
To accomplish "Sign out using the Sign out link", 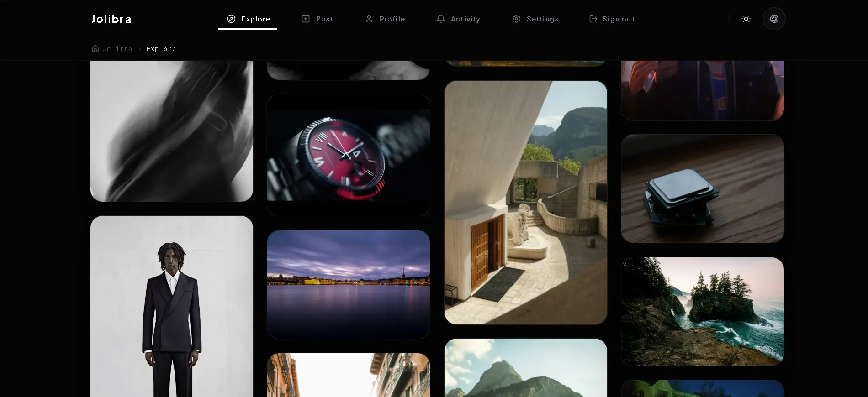I will point(612,19).
